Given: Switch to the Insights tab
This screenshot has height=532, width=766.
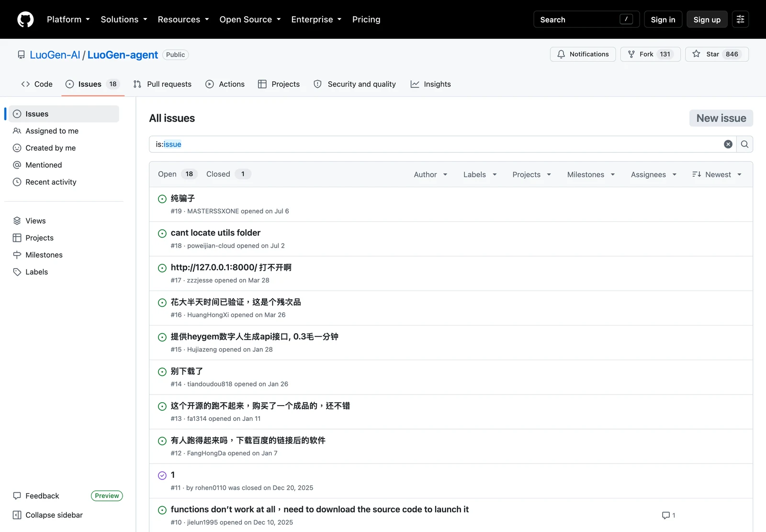Looking at the screenshot, I should coord(430,84).
